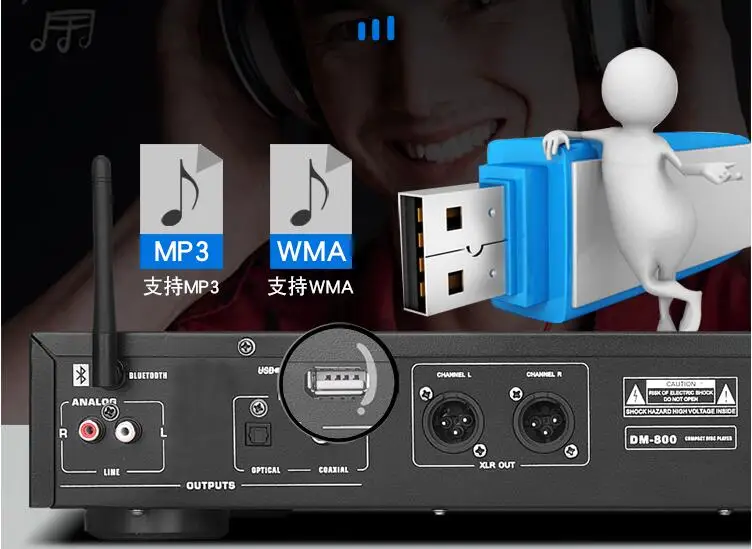Click the Channel L XLR connector

tap(453, 421)
